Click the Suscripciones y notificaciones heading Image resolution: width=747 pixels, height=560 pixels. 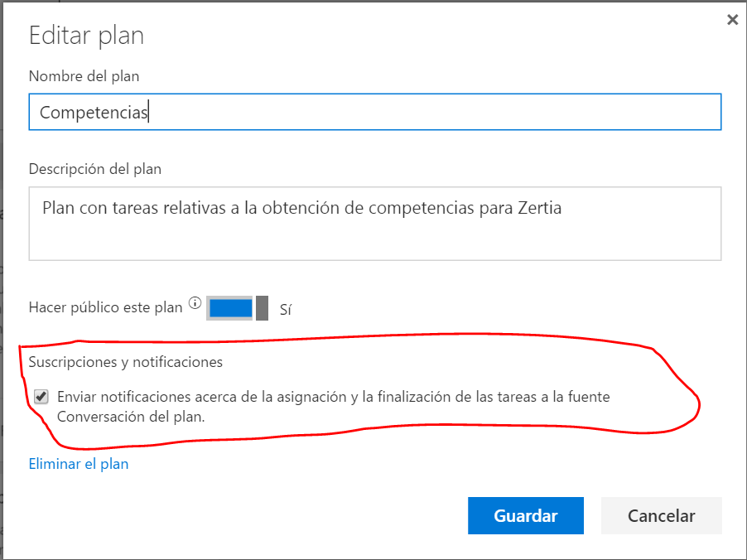pos(126,362)
